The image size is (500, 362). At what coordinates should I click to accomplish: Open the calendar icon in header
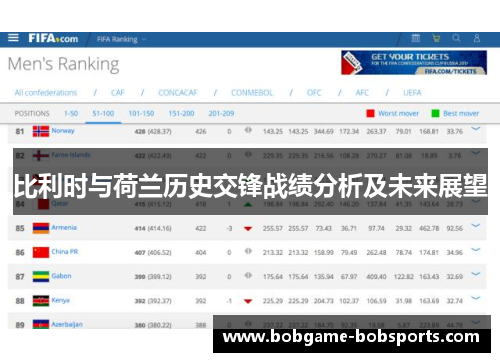[x=416, y=38]
